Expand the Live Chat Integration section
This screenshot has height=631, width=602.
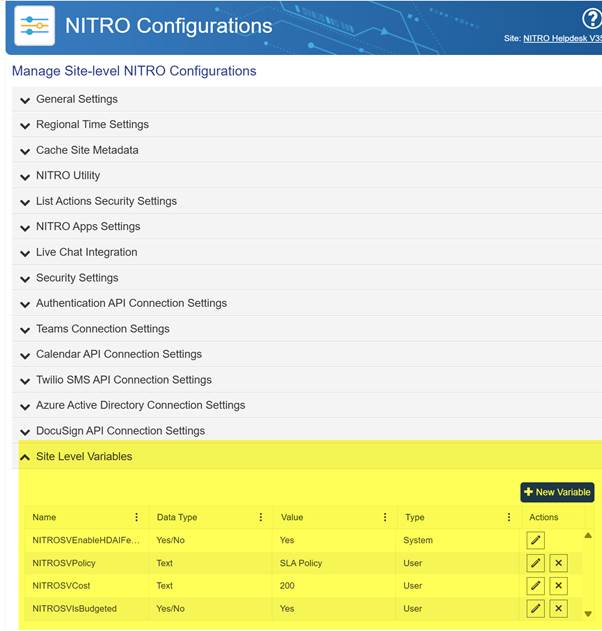pos(86,252)
